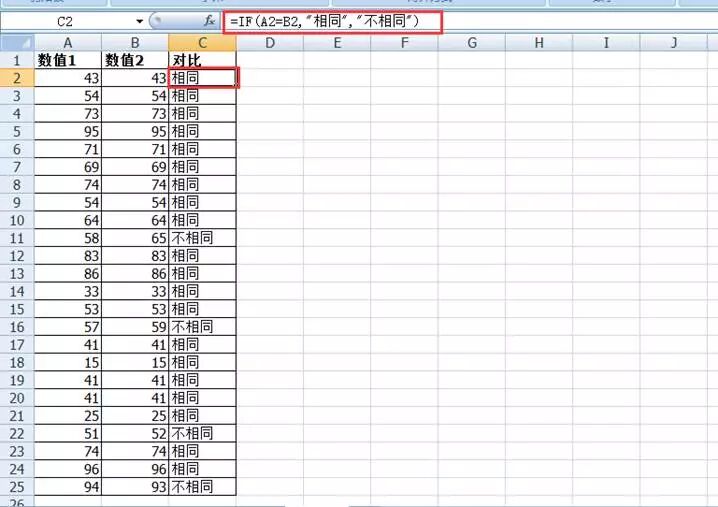Select cell C2 showing 相同

[x=203, y=78]
